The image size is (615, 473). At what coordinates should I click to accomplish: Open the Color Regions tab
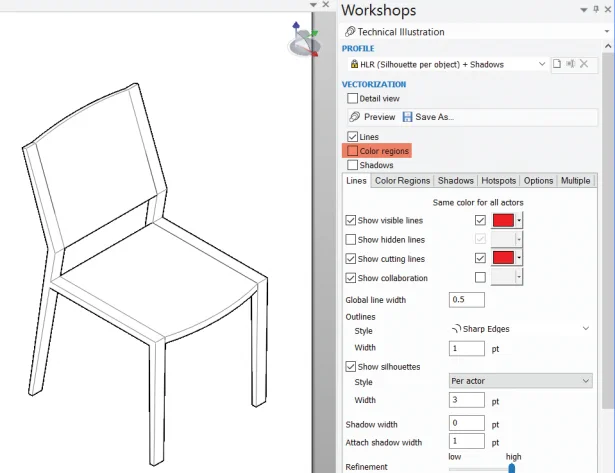(x=402, y=181)
